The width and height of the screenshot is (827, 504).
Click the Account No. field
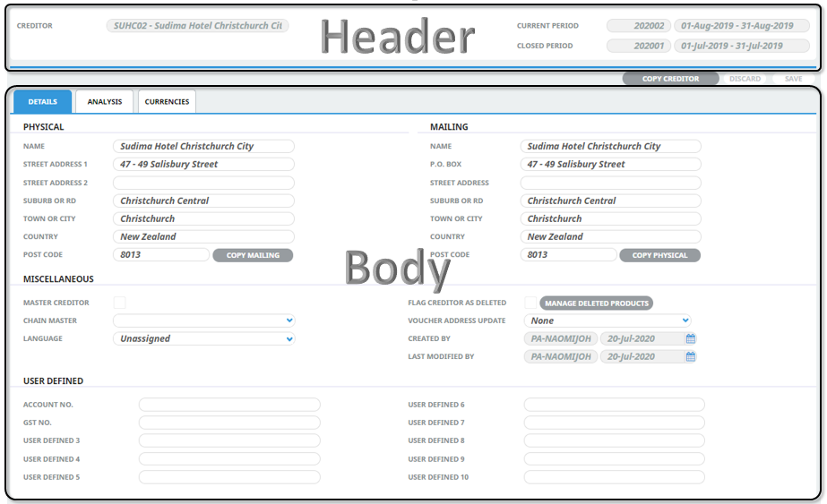tap(229, 405)
